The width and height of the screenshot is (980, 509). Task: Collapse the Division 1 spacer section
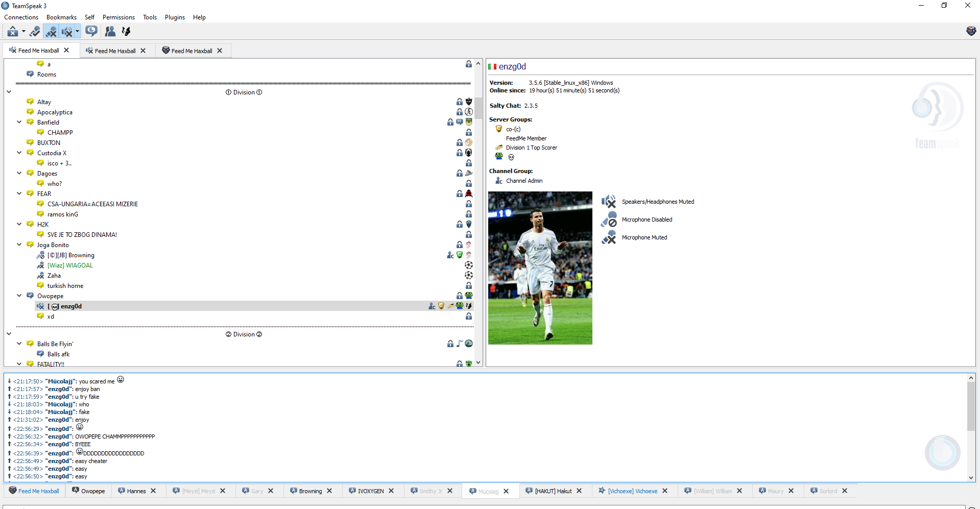click(9, 92)
